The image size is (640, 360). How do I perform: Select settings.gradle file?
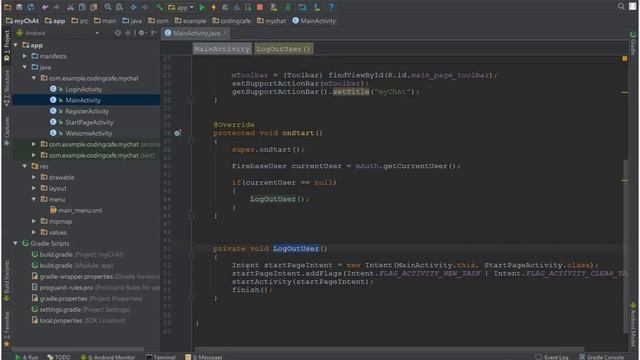60,309
